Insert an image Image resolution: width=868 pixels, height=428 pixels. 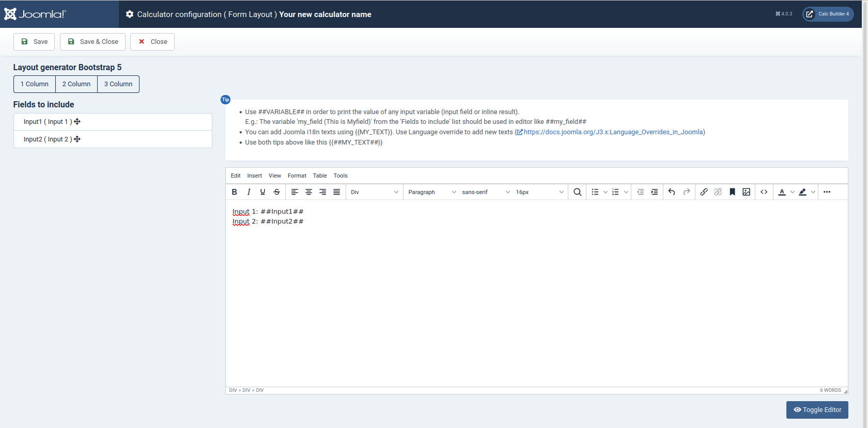click(746, 192)
